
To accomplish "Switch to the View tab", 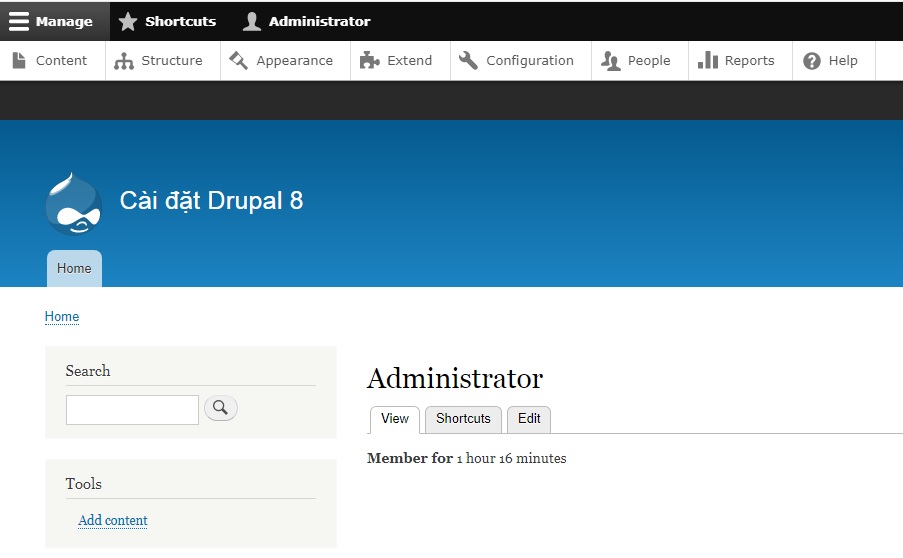I will tap(394, 419).
